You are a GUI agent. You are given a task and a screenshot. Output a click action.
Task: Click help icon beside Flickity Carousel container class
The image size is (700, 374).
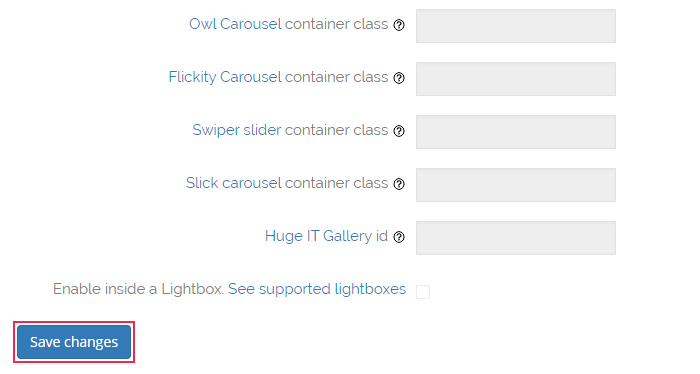tap(399, 78)
